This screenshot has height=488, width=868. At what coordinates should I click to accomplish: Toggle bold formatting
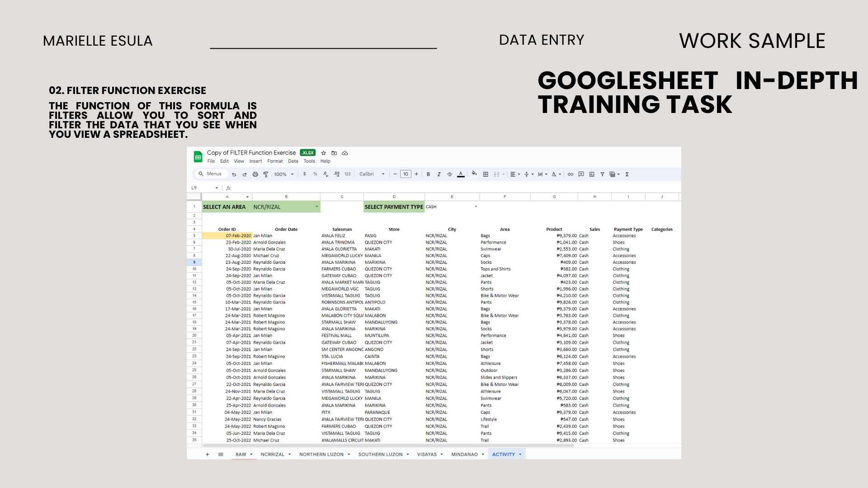click(x=428, y=174)
